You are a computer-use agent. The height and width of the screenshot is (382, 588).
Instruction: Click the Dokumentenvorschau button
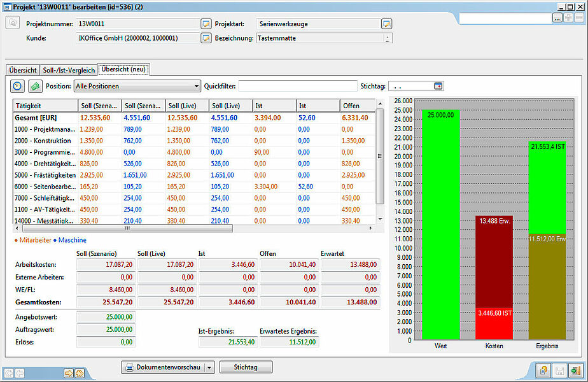(x=164, y=367)
